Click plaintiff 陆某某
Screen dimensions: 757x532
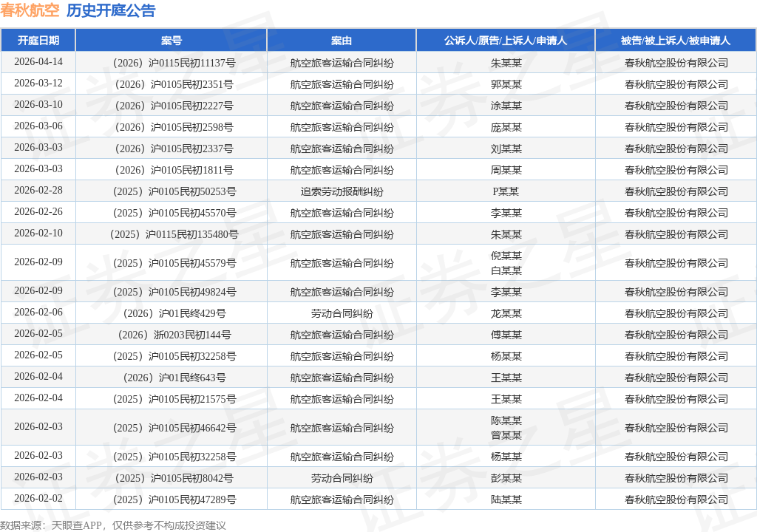click(x=506, y=499)
